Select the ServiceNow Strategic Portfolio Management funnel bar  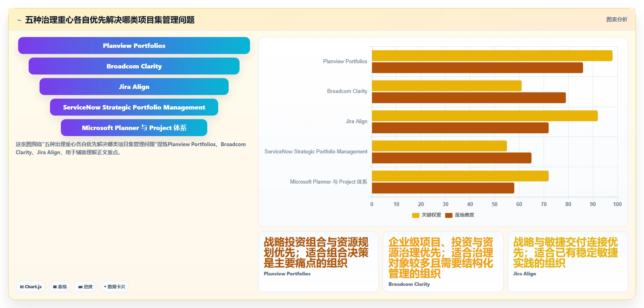[x=134, y=107]
